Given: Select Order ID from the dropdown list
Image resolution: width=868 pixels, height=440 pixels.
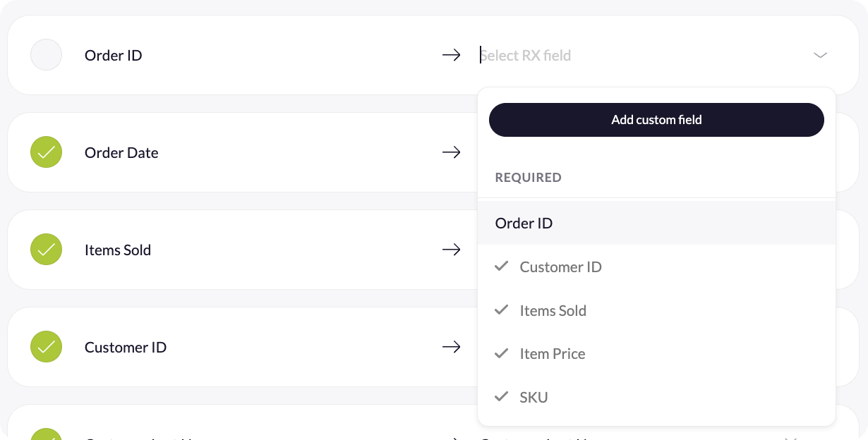Looking at the screenshot, I should [x=524, y=224].
